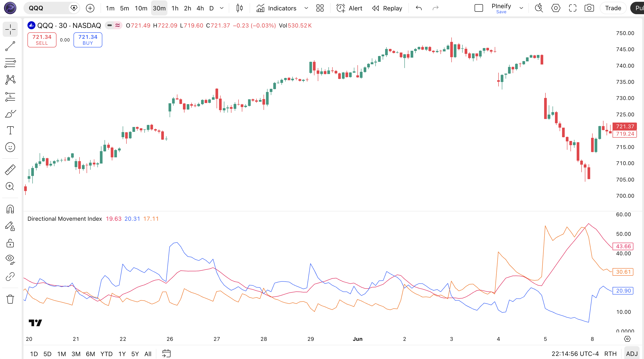Activate the zoom in tool
644x359 pixels.
(x=10, y=186)
